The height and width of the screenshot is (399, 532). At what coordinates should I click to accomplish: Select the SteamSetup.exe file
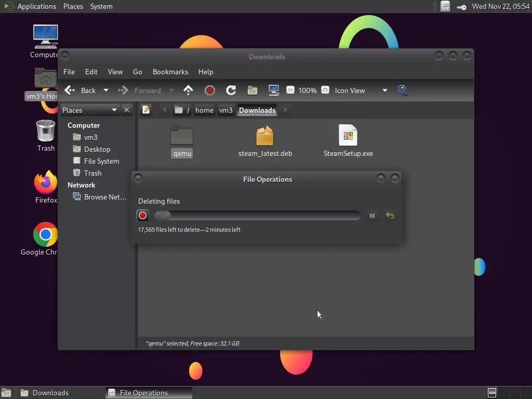(x=348, y=141)
